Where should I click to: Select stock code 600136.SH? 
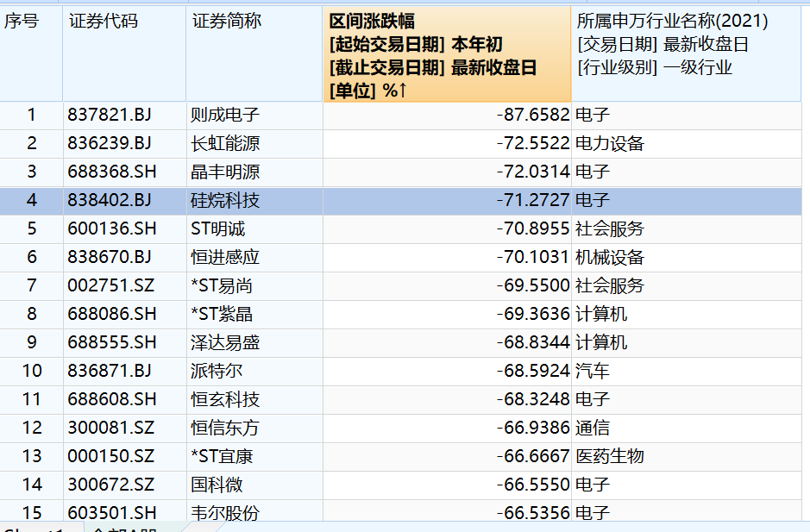click(112, 228)
